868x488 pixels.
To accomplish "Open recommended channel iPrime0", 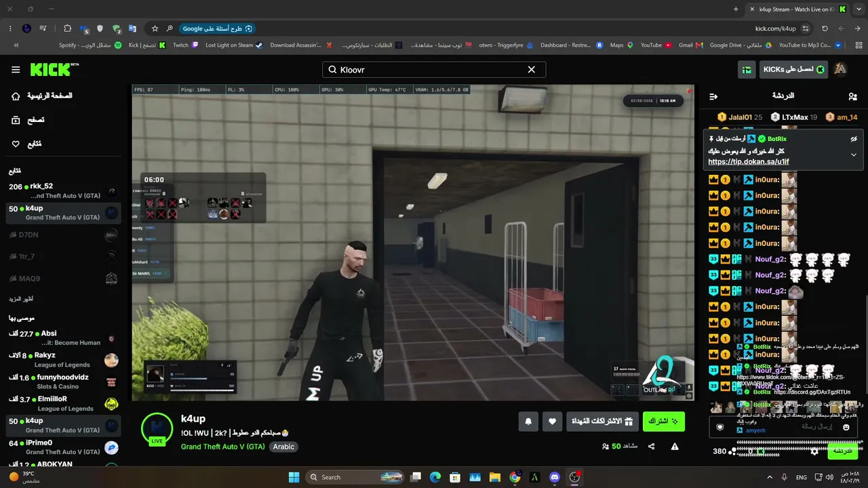I will point(64,447).
